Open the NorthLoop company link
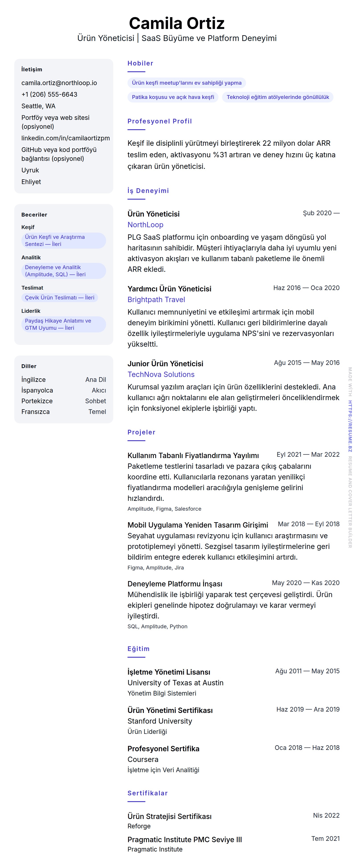Screen dimensions: 354x868 pos(145,225)
